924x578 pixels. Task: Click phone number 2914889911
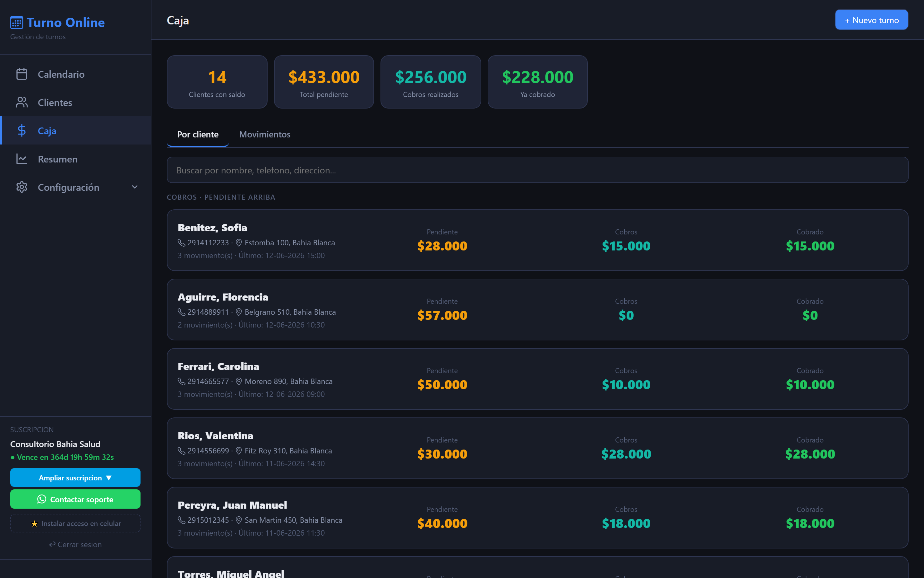click(x=208, y=312)
